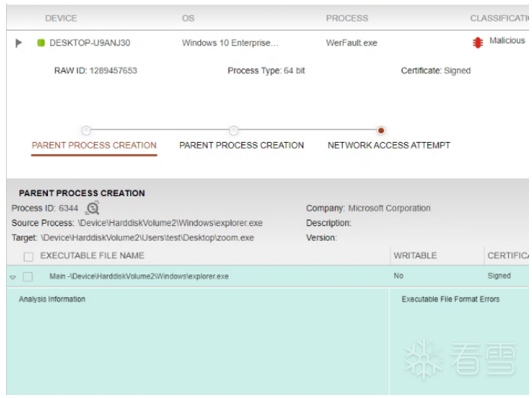Click the green device status icon
Image resolution: width=532 pixels, height=398 pixels.
tap(40, 43)
